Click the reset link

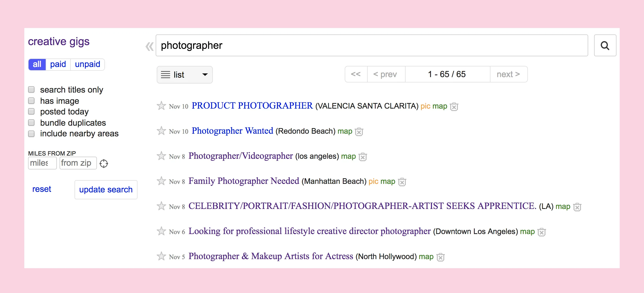point(42,189)
